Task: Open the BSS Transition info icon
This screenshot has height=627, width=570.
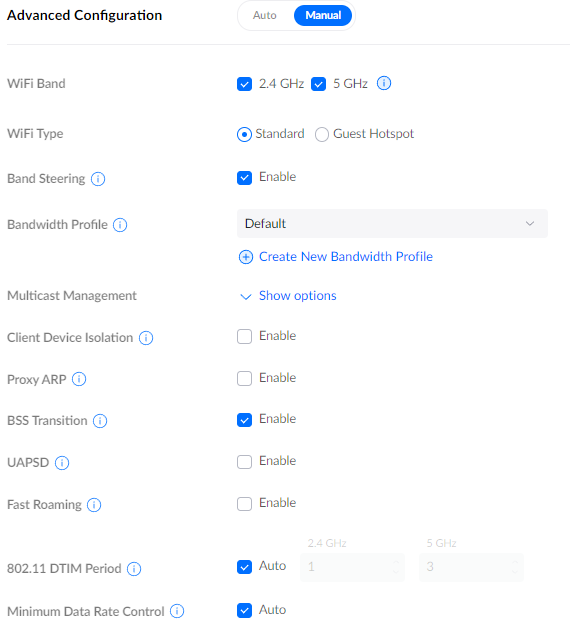Action: coord(100,421)
